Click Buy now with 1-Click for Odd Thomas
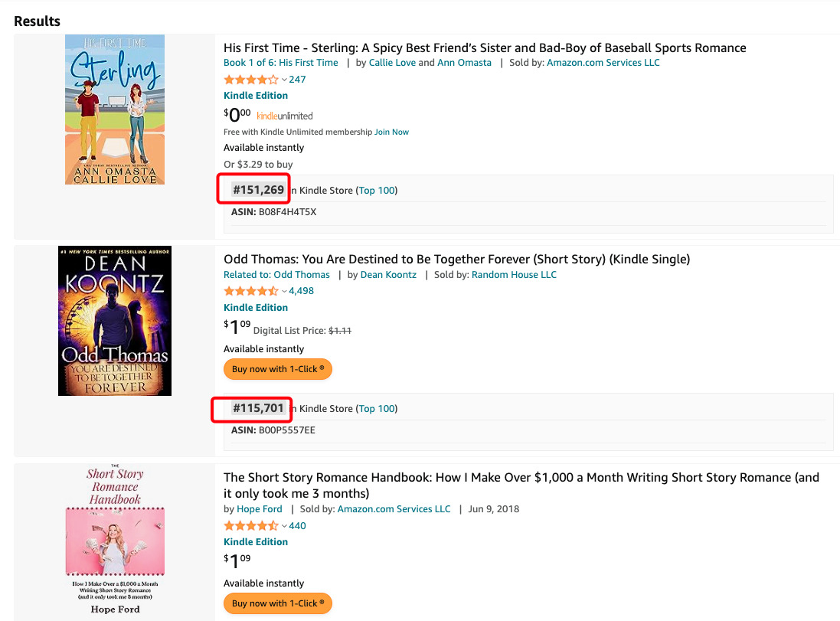This screenshot has width=840, height=621. point(278,369)
